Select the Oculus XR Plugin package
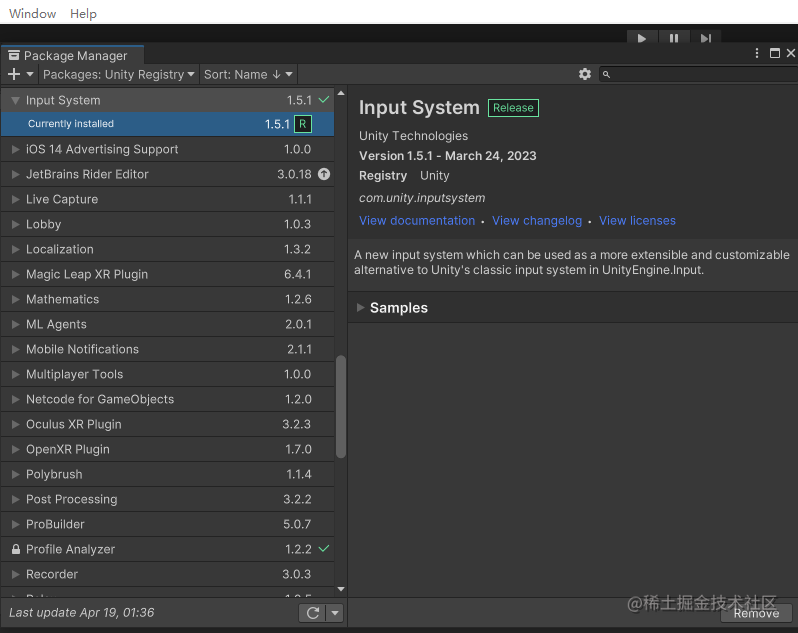 coord(167,424)
